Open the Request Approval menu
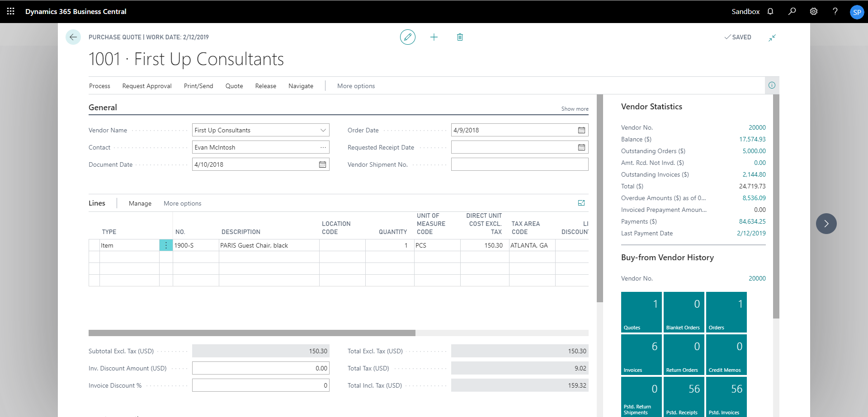The width and height of the screenshot is (868, 417). [x=147, y=86]
